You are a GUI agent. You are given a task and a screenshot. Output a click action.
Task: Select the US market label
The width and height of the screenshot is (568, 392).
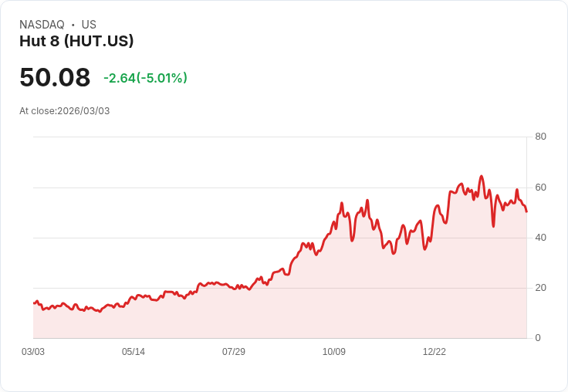[89, 25]
